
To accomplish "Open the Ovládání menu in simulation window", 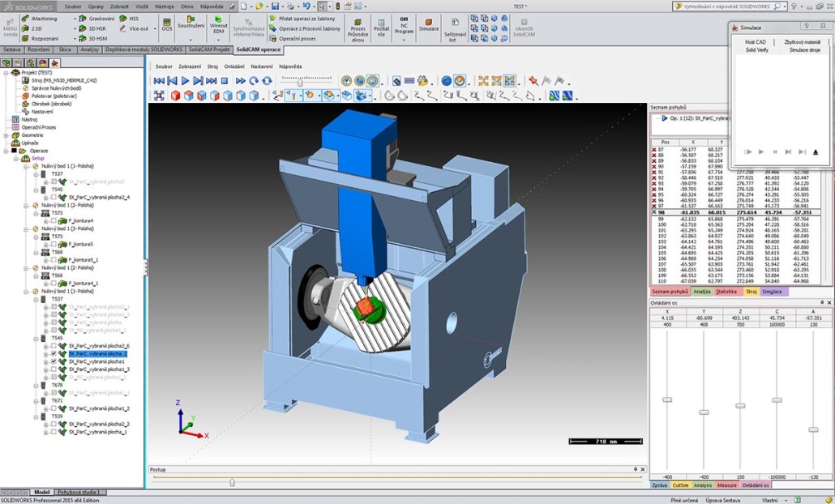I will pos(234,66).
